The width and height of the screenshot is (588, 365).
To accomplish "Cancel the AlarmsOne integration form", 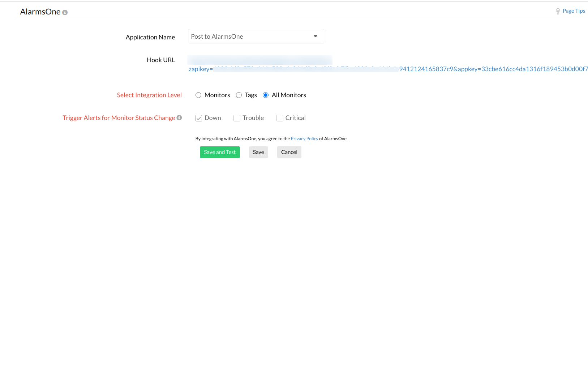I will pyautogui.click(x=289, y=152).
